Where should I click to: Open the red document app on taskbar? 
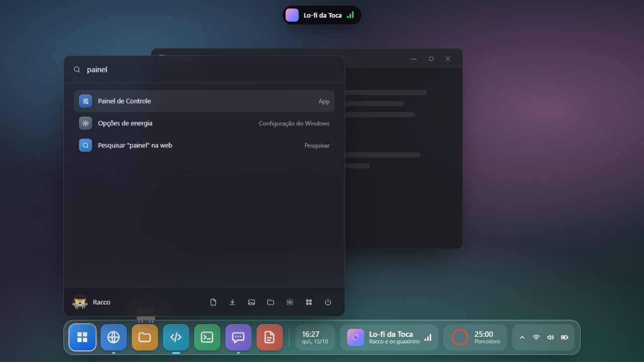pyautogui.click(x=270, y=337)
